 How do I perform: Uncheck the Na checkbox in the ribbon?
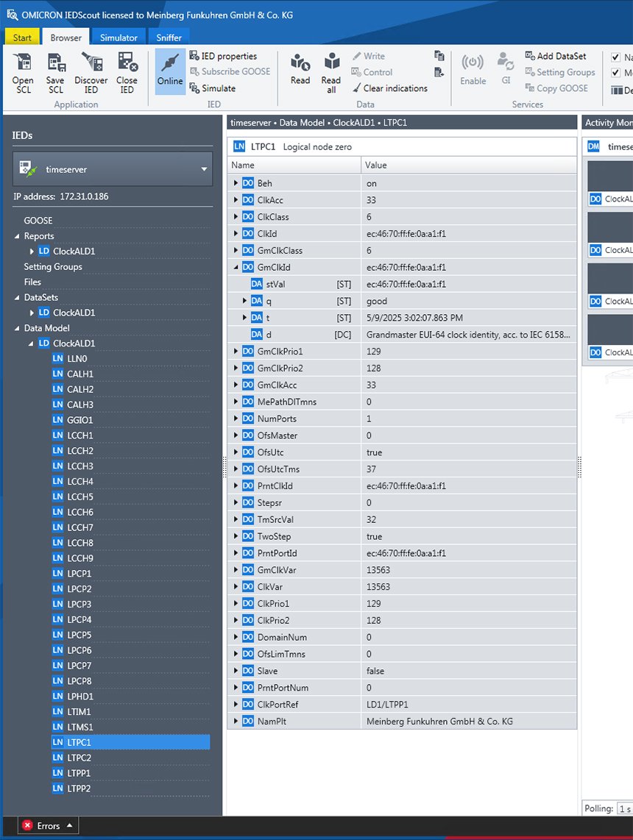click(615, 57)
